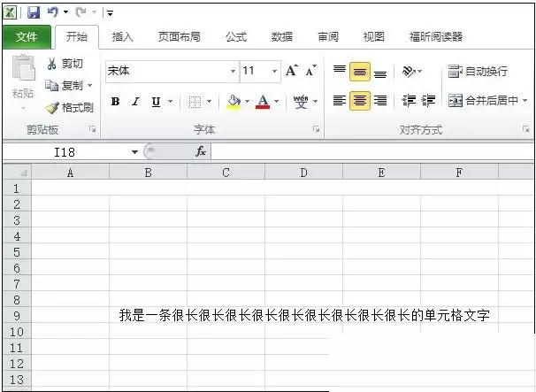Viewport: 536px width, 392px height.
Task: Increase font size with large A
Action: point(292,71)
